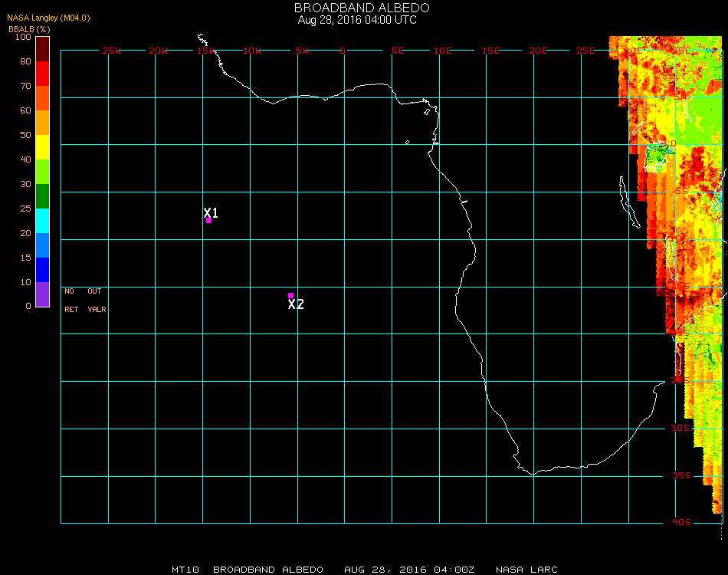Viewport: 728px width, 575px height.
Task: Click the legend value 70
Action: (x=25, y=86)
